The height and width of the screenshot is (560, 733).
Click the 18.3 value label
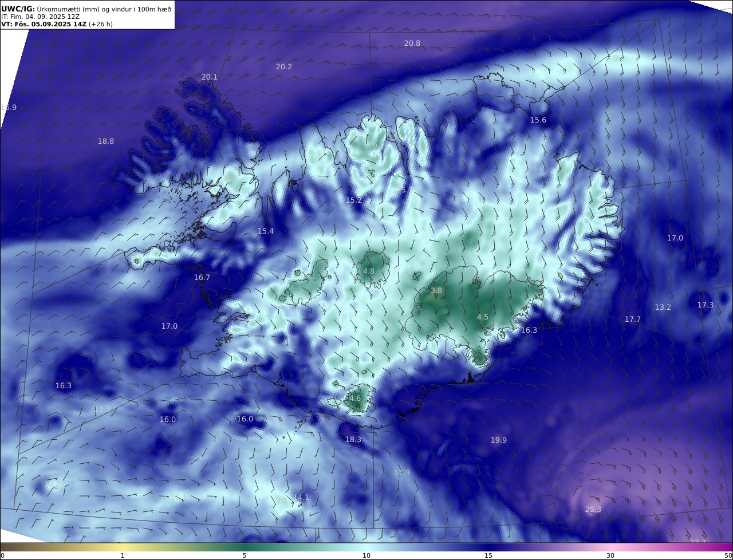(x=353, y=439)
